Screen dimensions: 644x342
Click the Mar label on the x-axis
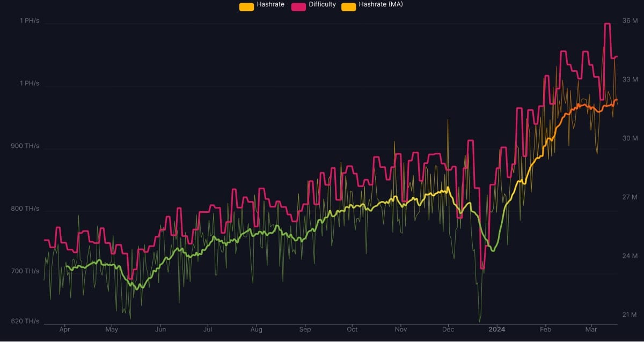(x=591, y=330)
